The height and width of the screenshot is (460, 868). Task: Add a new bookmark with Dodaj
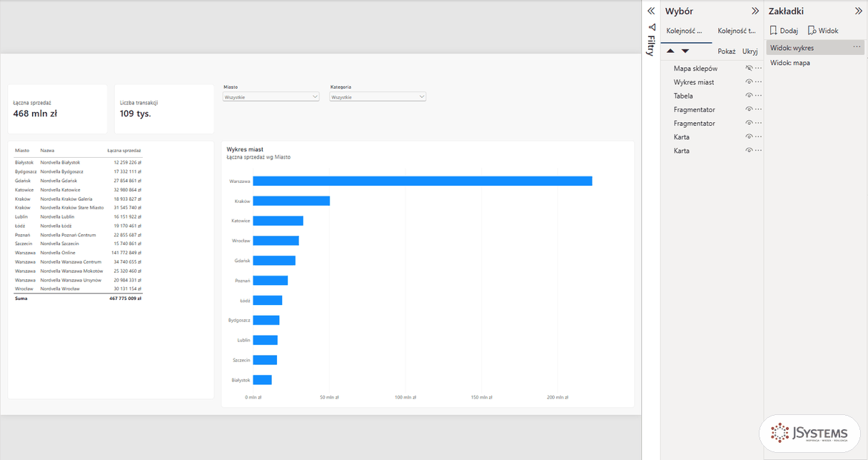coord(784,31)
